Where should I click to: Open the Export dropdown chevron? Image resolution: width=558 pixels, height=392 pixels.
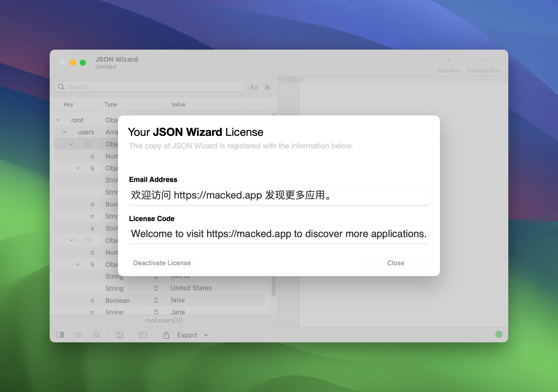click(x=206, y=335)
